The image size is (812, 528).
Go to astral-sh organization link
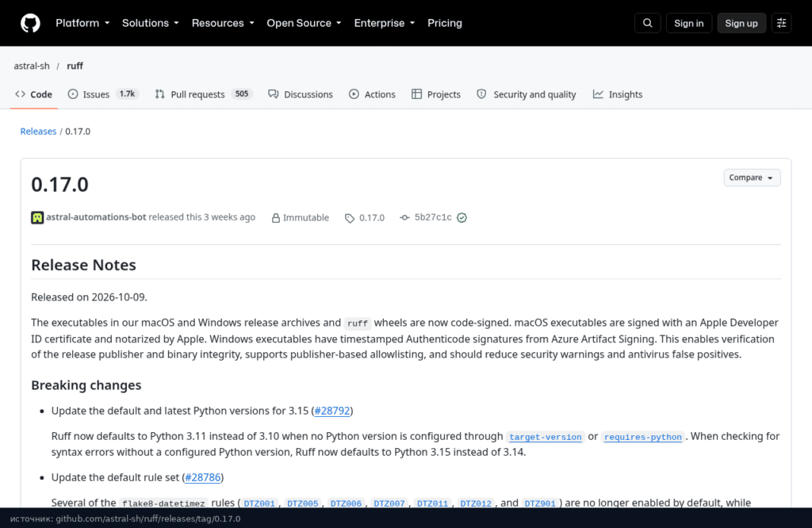[x=32, y=66]
